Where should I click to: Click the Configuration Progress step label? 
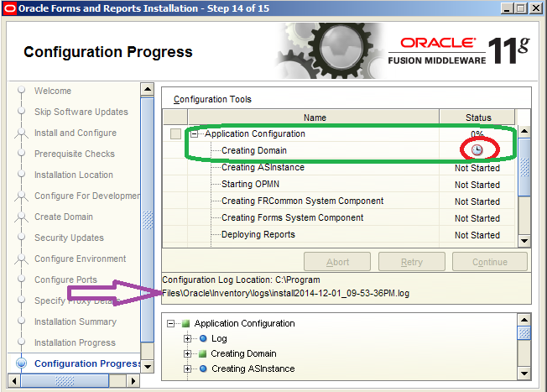pyautogui.click(x=87, y=363)
